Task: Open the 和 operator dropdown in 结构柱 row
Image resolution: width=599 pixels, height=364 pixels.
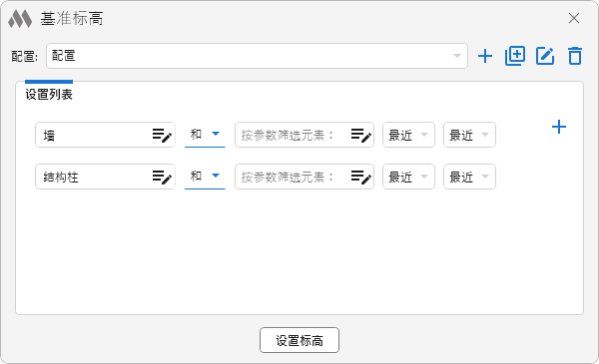Action: coord(205,177)
